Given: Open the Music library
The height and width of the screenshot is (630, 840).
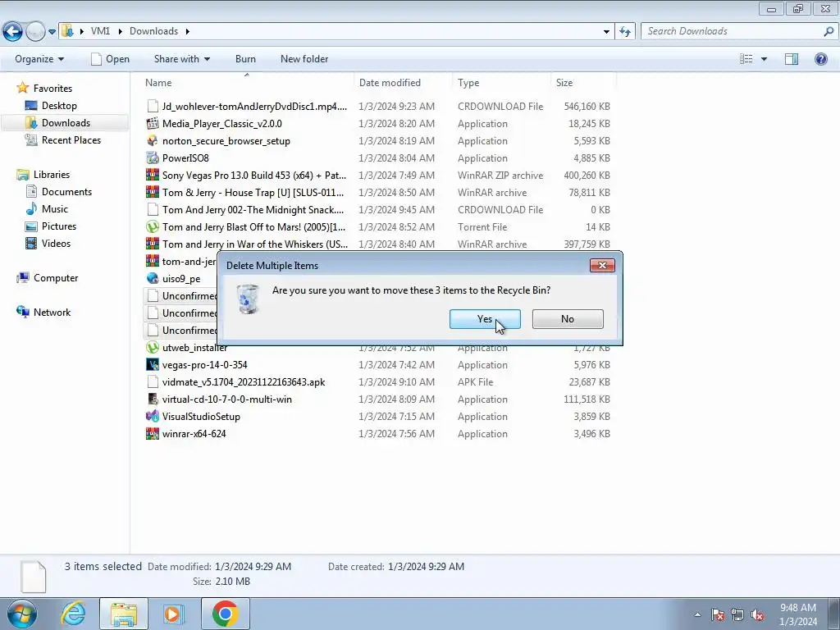Looking at the screenshot, I should 55,209.
